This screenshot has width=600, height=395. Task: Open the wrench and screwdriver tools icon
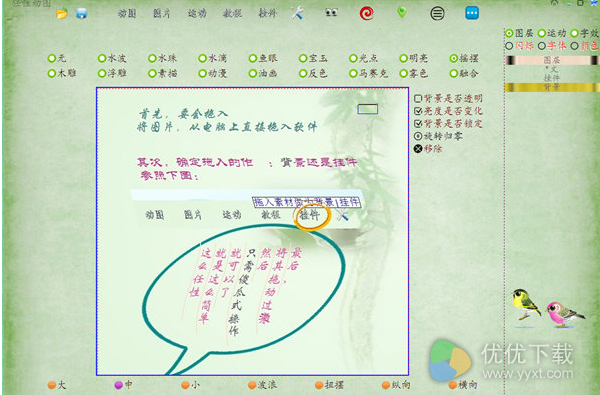[x=297, y=13]
